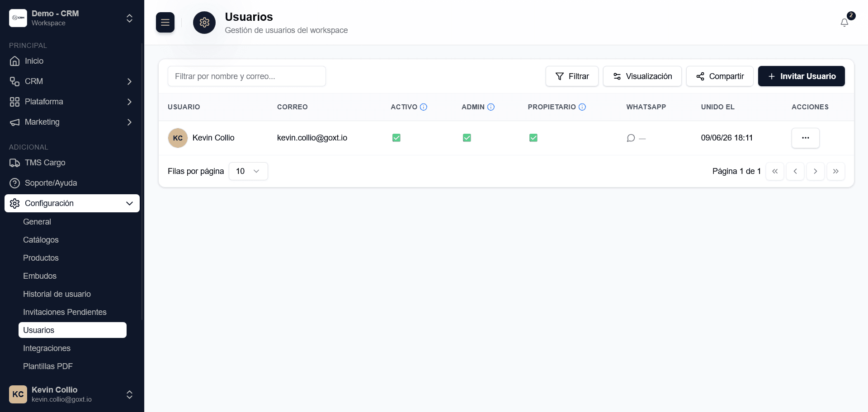868x412 pixels.
Task: Click the UNIDO EL column header
Action: pos(718,107)
